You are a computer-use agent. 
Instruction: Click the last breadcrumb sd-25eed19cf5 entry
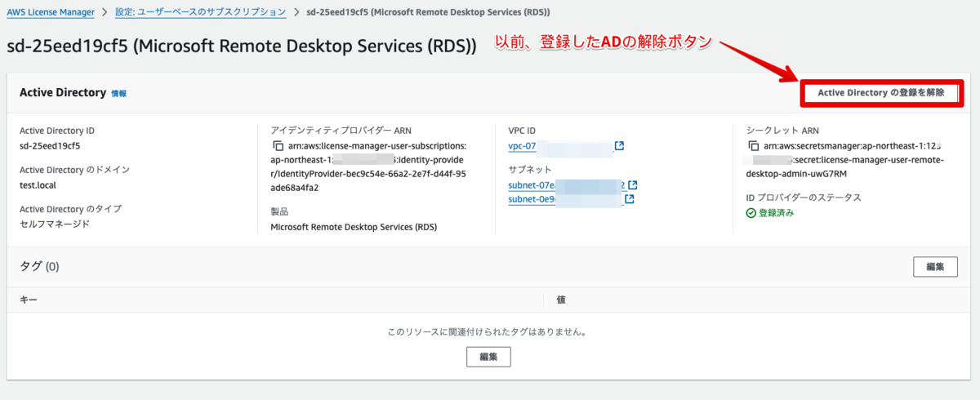point(428,12)
